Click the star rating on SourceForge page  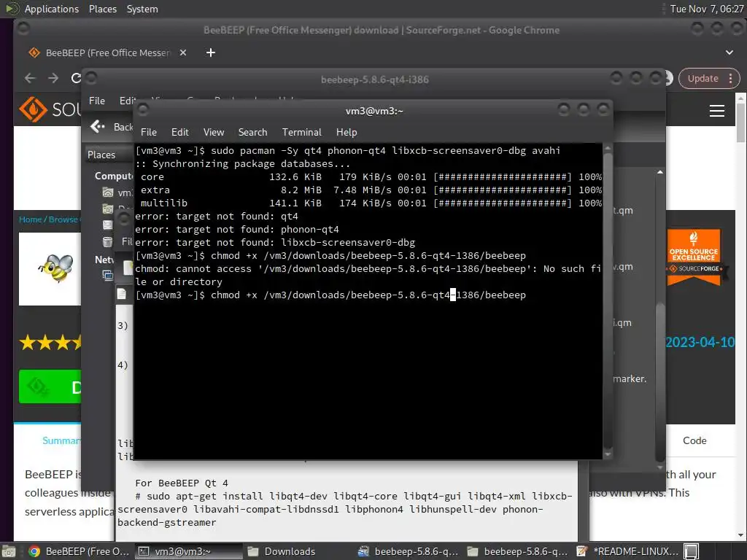(50, 343)
